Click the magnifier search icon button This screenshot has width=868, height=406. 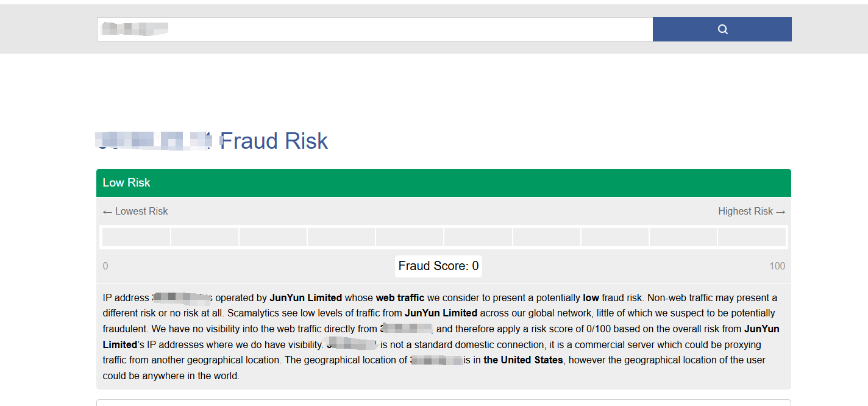tap(722, 29)
